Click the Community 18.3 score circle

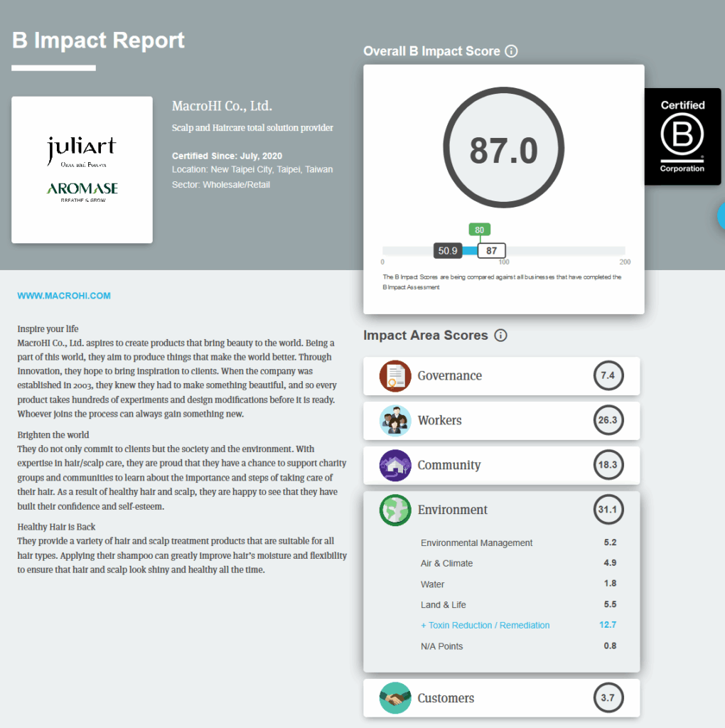(608, 465)
